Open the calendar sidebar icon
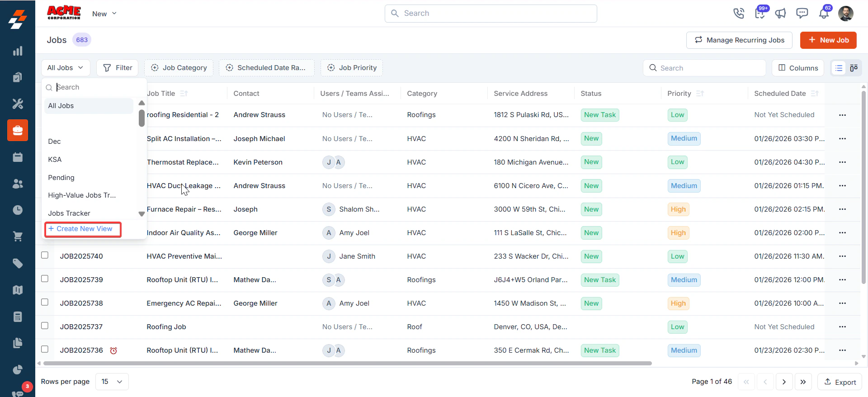This screenshot has width=868, height=397. pyautogui.click(x=18, y=157)
